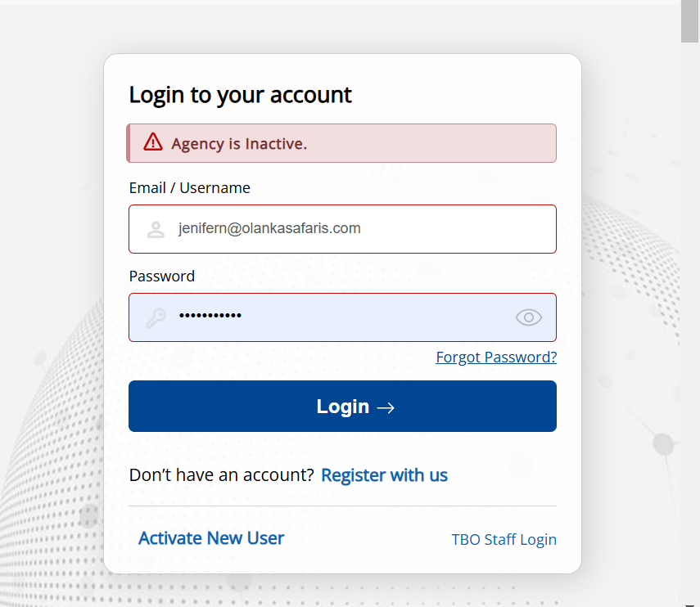Click the user silhouette icon in email field
Image resolution: width=700 pixels, height=607 pixels.
pos(156,229)
